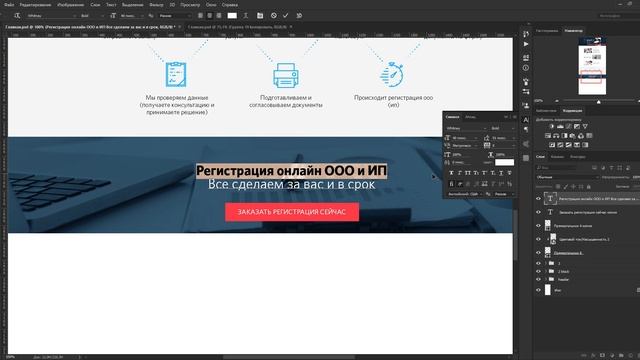
Task: Align text right in options bar
Action: click(x=219, y=16)
